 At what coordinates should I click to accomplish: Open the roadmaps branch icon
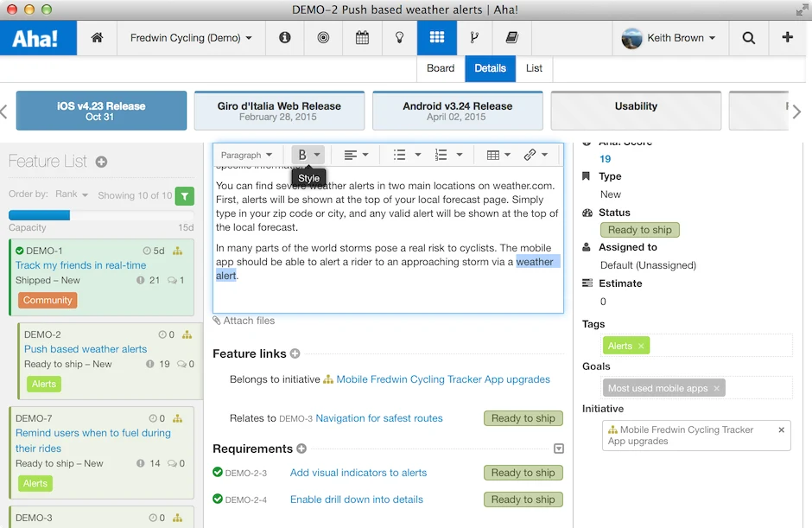click(474, 37)
